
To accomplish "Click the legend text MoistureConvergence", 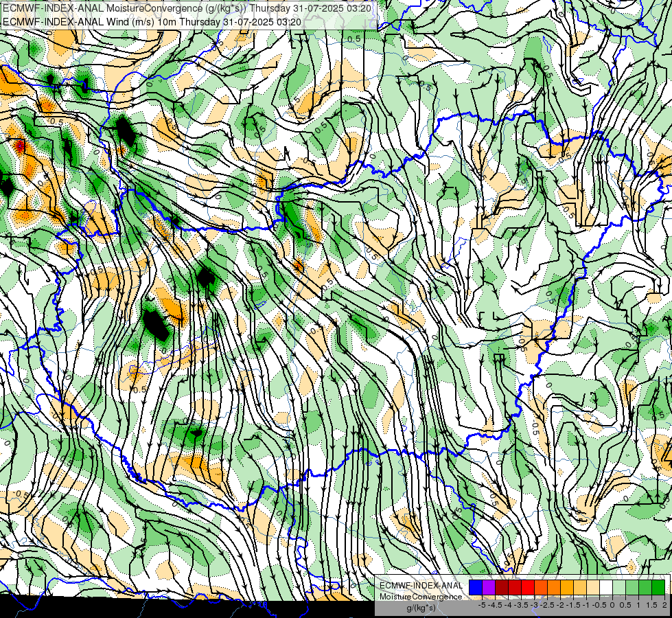I will click(x=421, y=597).
